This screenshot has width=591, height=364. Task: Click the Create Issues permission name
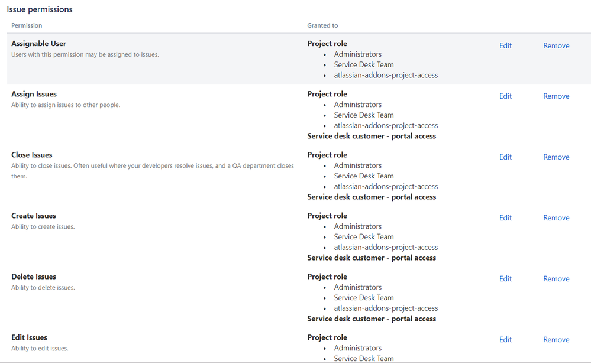click(34, 216)
